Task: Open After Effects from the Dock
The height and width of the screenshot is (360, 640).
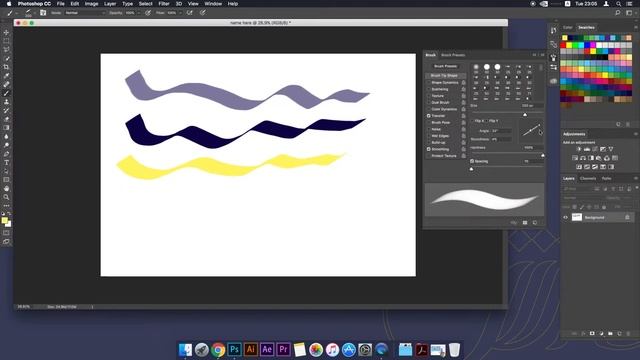Action: 267,349
